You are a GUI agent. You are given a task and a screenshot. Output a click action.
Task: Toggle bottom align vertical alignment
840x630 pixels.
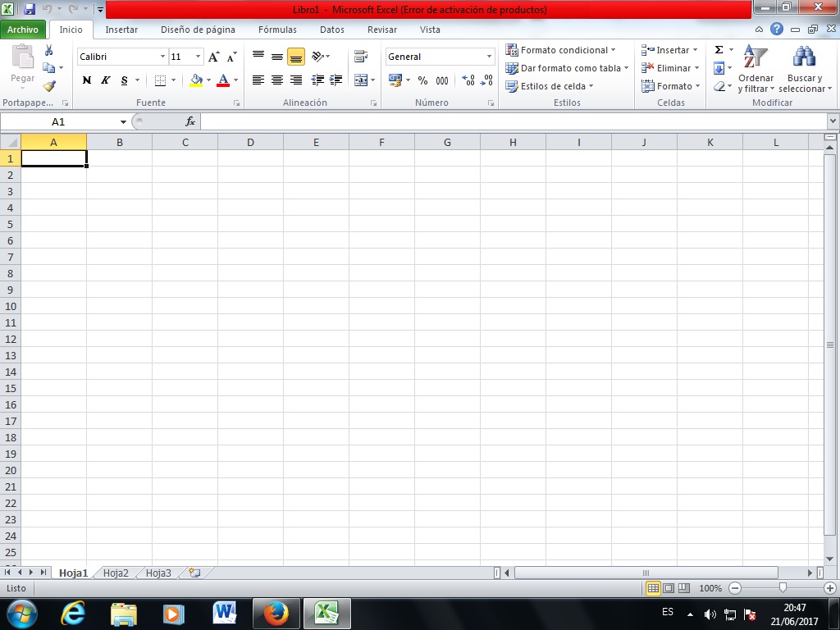tap(295, 57)
